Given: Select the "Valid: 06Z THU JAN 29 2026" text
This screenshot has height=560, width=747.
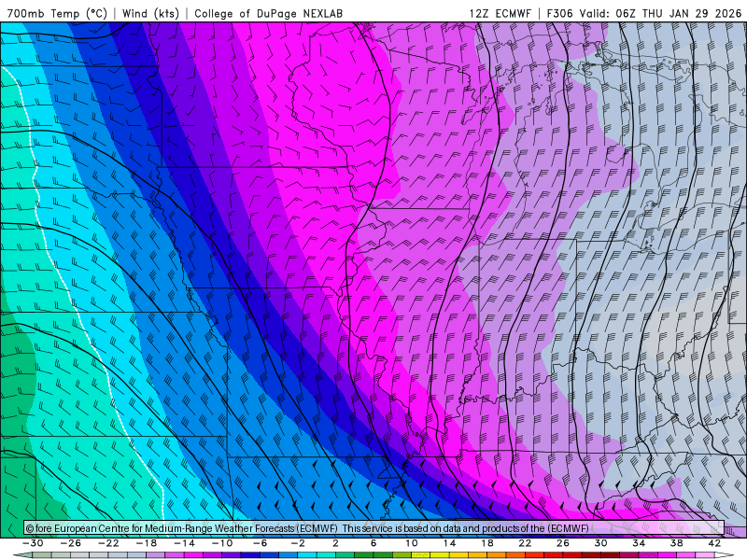Looking at the screenshot, I should (660, 13).
